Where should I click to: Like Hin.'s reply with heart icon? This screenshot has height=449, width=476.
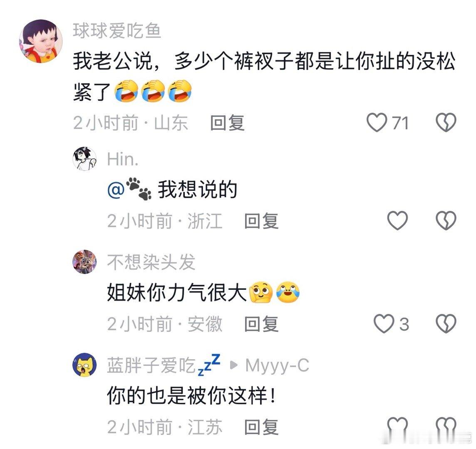pyautogui.click(x=397, y=220)
